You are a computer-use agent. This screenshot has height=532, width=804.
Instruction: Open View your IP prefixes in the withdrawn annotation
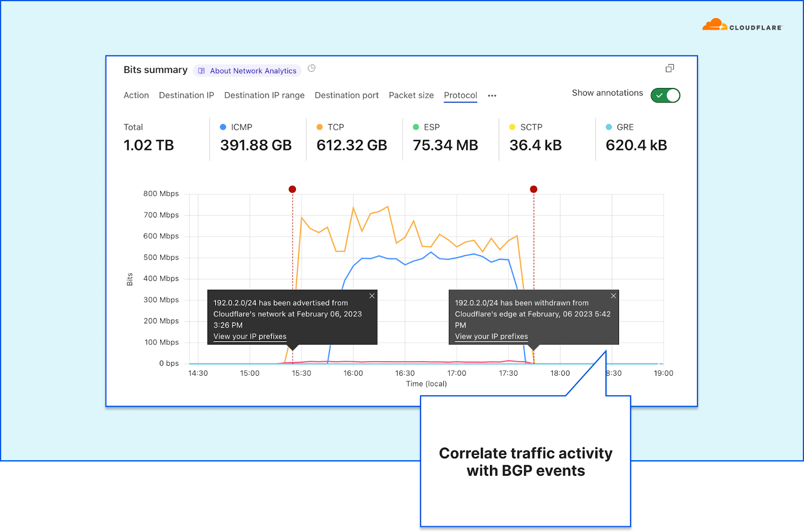[x=490, y=336]
